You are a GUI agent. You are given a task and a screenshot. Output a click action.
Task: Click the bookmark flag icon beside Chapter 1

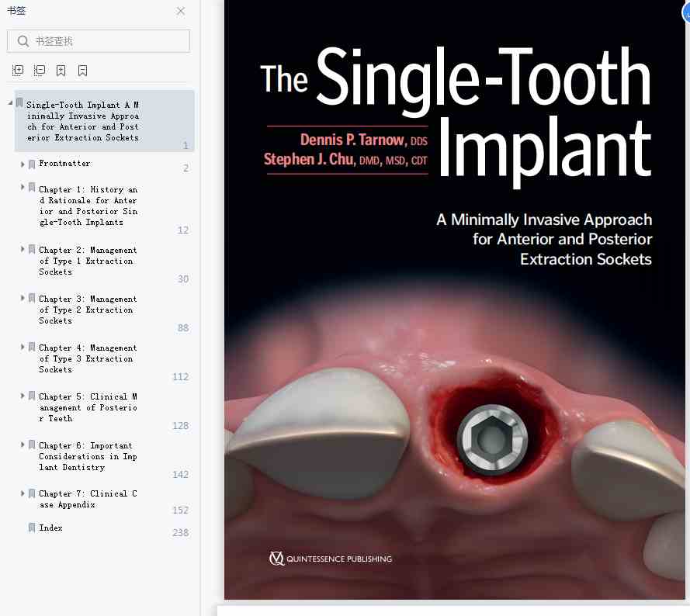pyautogui.click(x=32, y=188)
